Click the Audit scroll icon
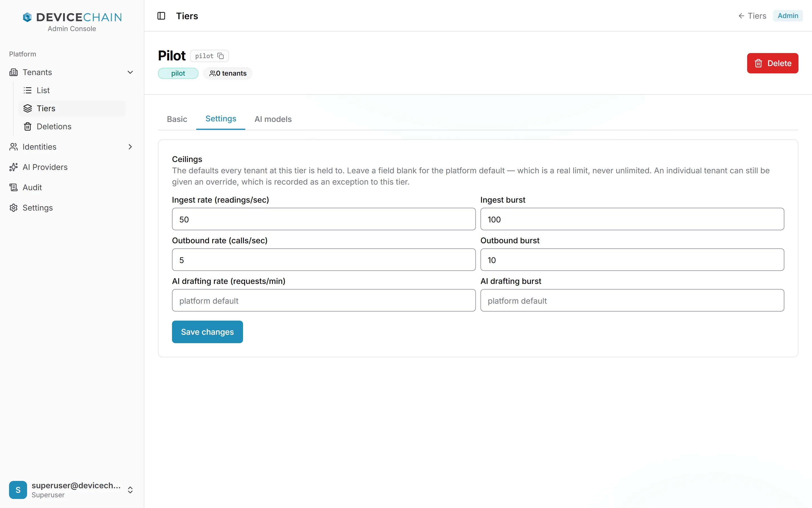This screenshot has width=812, height=508. [14, 187]
